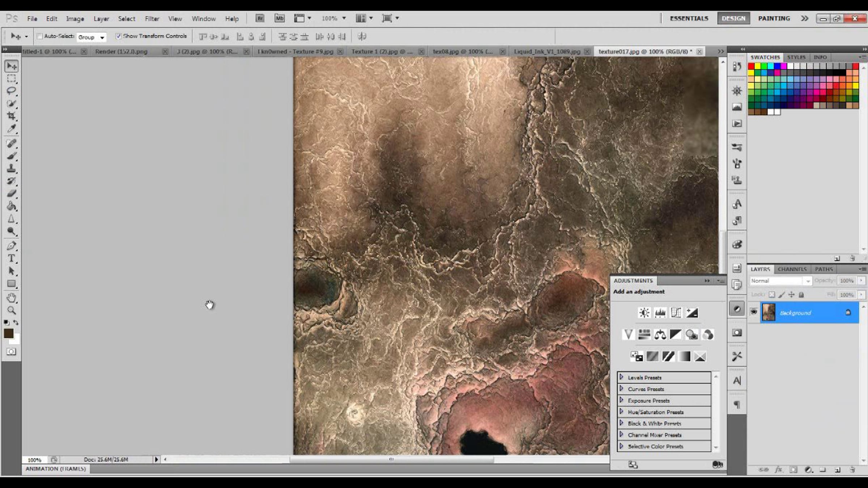Viewport: 868px width, 488px height.
Task: Add a Color Balance adjustment
Action: pyautogui.click(x=660, y=334)
